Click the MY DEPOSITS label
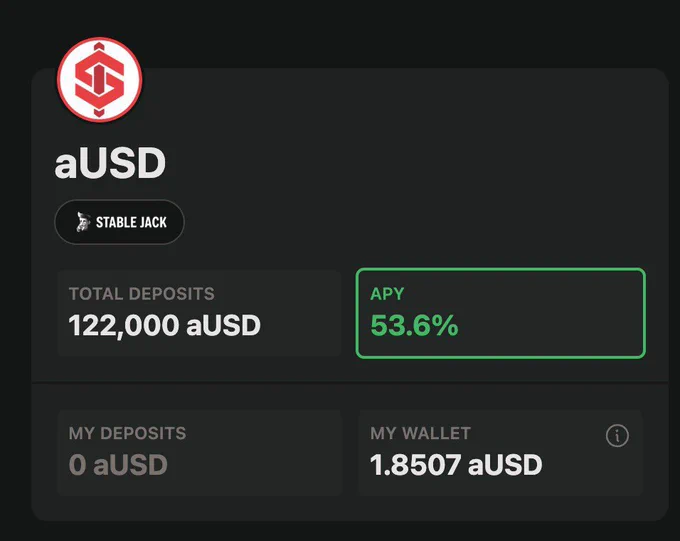Image resolution: width=680 pixels, height=541 pixels. (x=128, y=433)
